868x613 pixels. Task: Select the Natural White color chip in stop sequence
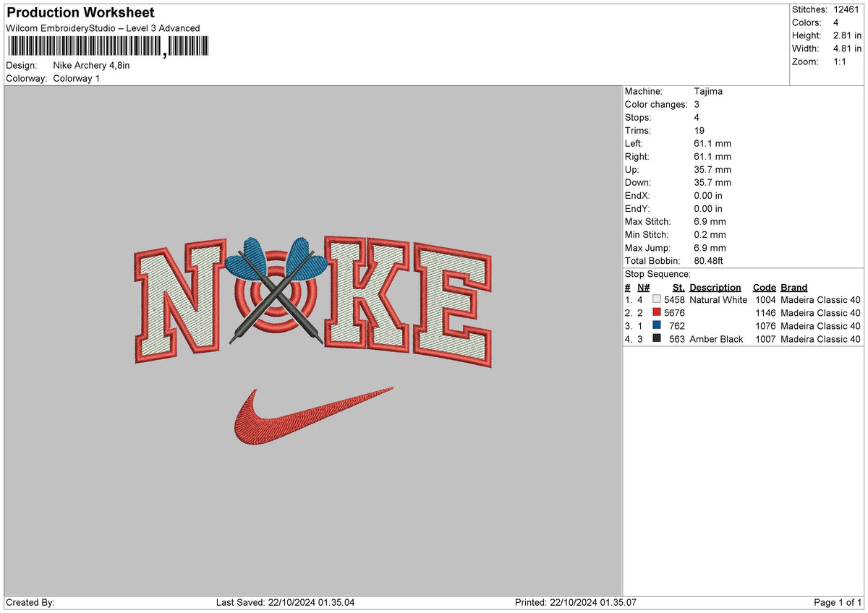pos(657,299)
